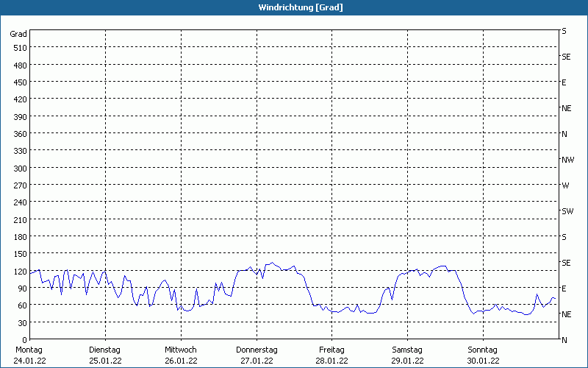Viewport: 588px width, 368px height.
Task: Click the y-axis value 180
Action: tap(21, 237)
